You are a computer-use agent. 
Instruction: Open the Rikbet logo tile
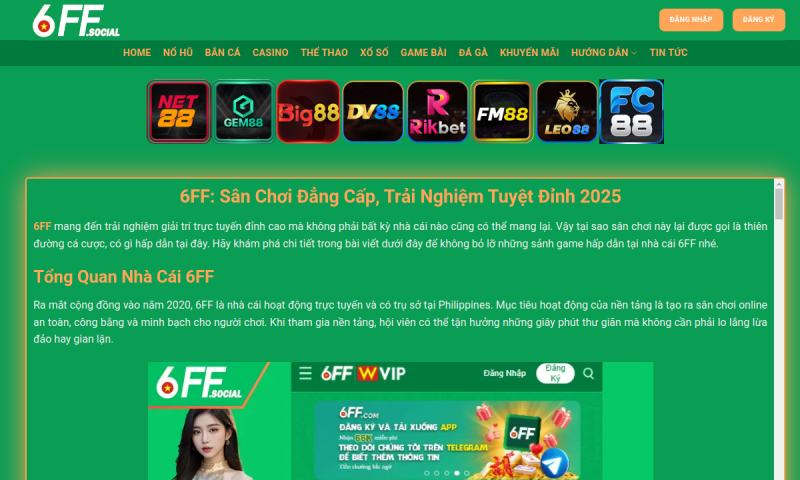click(x=438, y=112)
